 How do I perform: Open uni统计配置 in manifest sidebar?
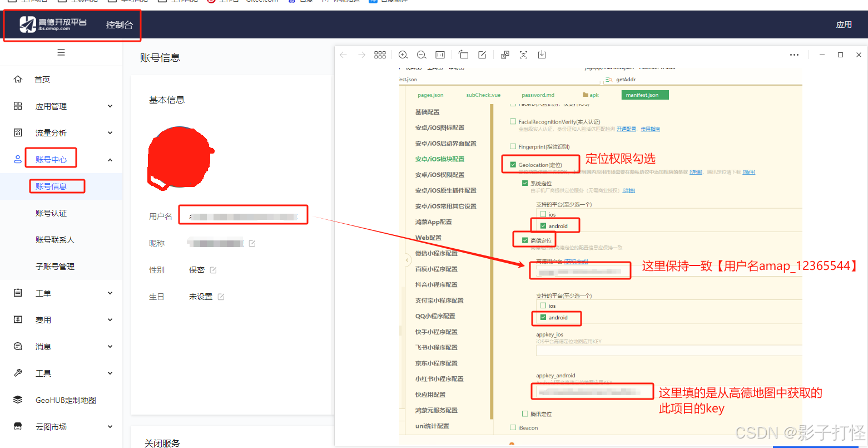[432, 426]
